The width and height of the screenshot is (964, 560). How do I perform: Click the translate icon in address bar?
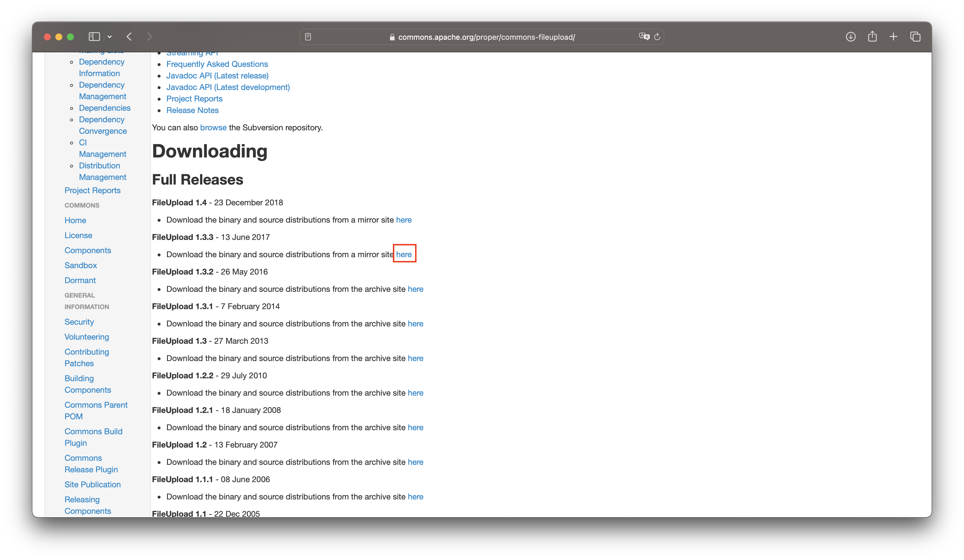[x=644, y=37]
